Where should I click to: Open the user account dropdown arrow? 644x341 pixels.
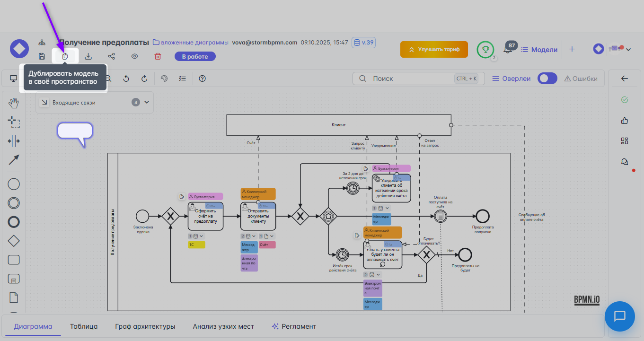tap(629, 50)
